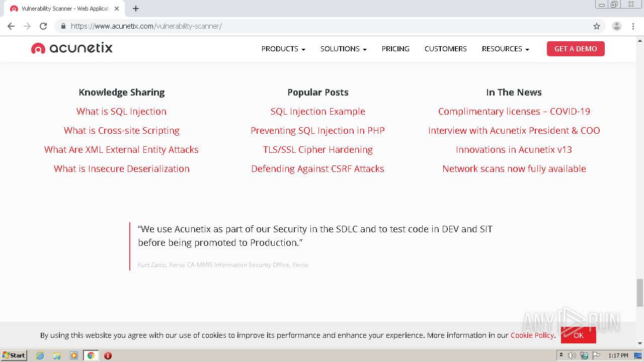
Task: Click the tray network icon
Action: pos(584,355)
